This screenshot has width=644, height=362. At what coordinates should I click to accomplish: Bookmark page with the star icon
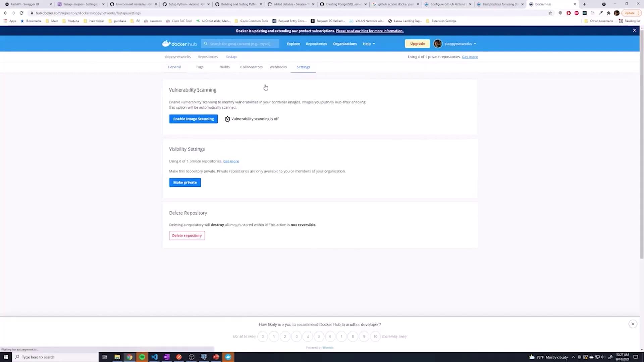tap(550, 13)
